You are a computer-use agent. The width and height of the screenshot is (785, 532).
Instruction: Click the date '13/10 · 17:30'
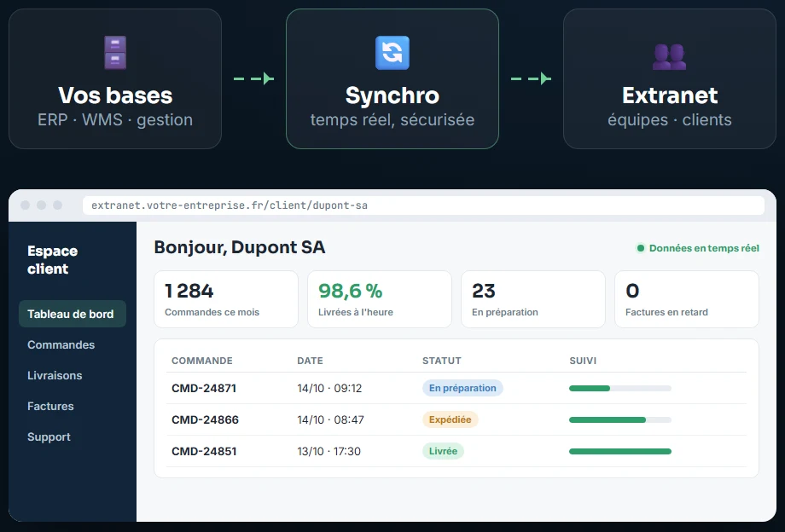coord(329,451)
